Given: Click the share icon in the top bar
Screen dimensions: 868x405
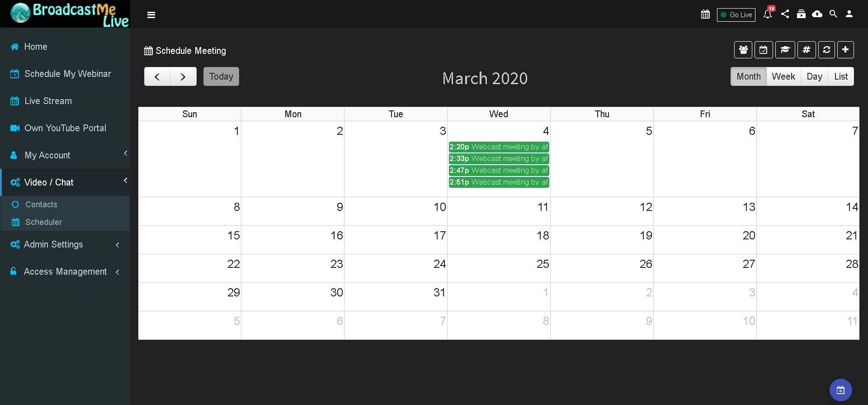Looking at the screenshot, I should (x=785, y=14).
